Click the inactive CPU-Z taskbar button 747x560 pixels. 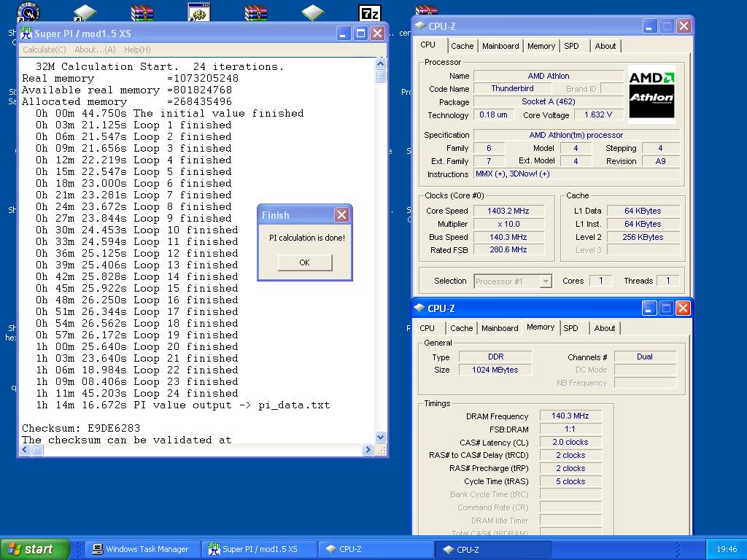[x=376, y=549]
